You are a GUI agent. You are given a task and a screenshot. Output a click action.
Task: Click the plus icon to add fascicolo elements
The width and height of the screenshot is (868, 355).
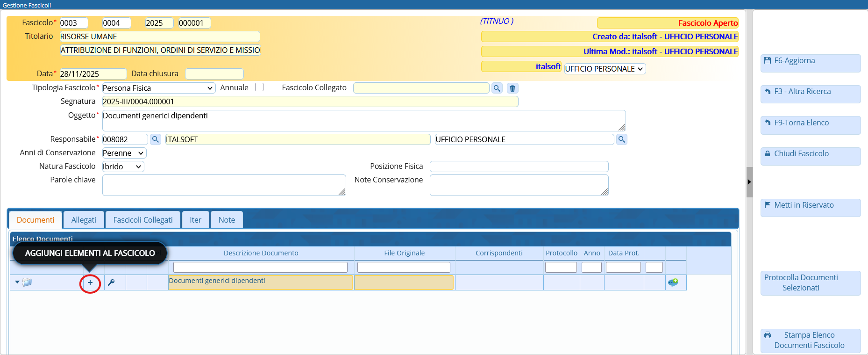(x=90, y=283)
